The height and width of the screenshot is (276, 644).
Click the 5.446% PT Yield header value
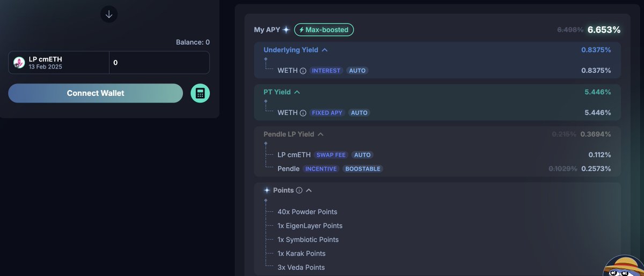coord(598,92)
